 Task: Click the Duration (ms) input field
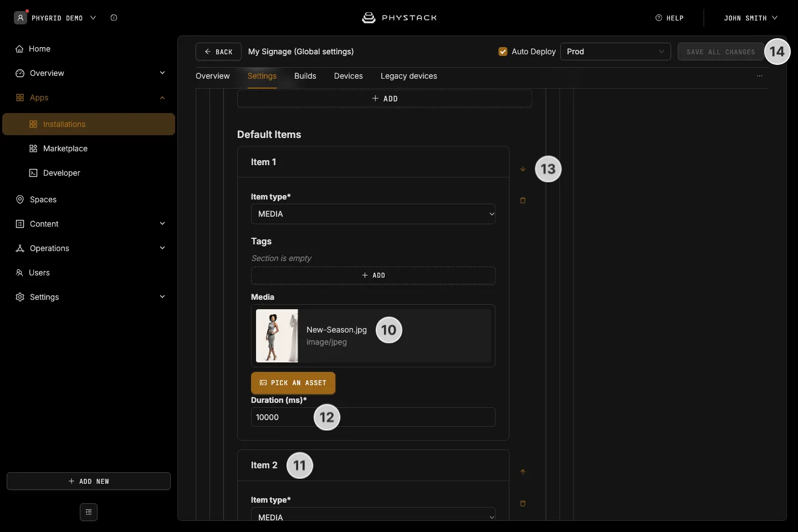(374, 417)
